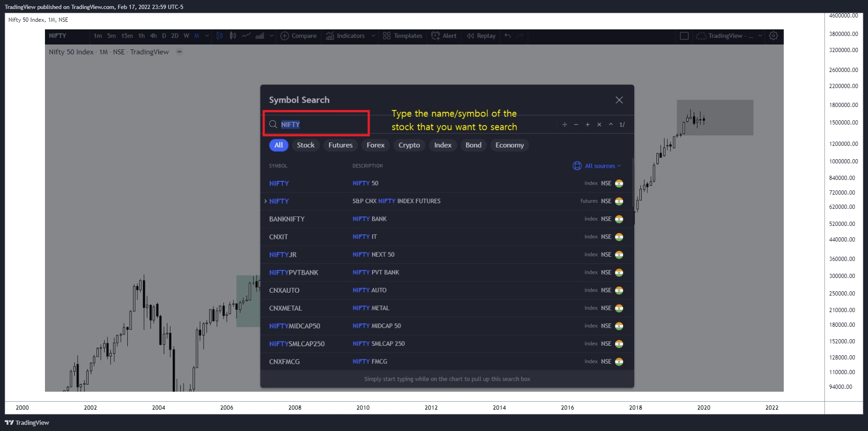Insert the power caret operator

(x=611, y=124)
